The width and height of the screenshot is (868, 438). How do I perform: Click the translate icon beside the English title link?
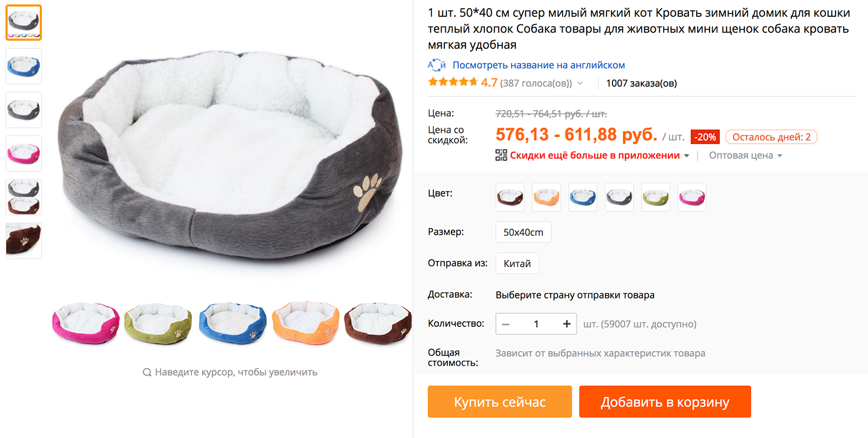coord(437,65)
